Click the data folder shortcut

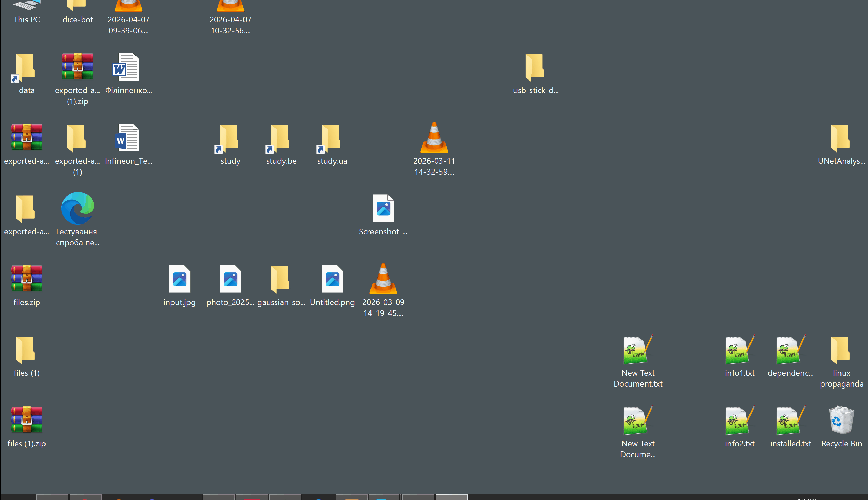click(x=26, y=68)
